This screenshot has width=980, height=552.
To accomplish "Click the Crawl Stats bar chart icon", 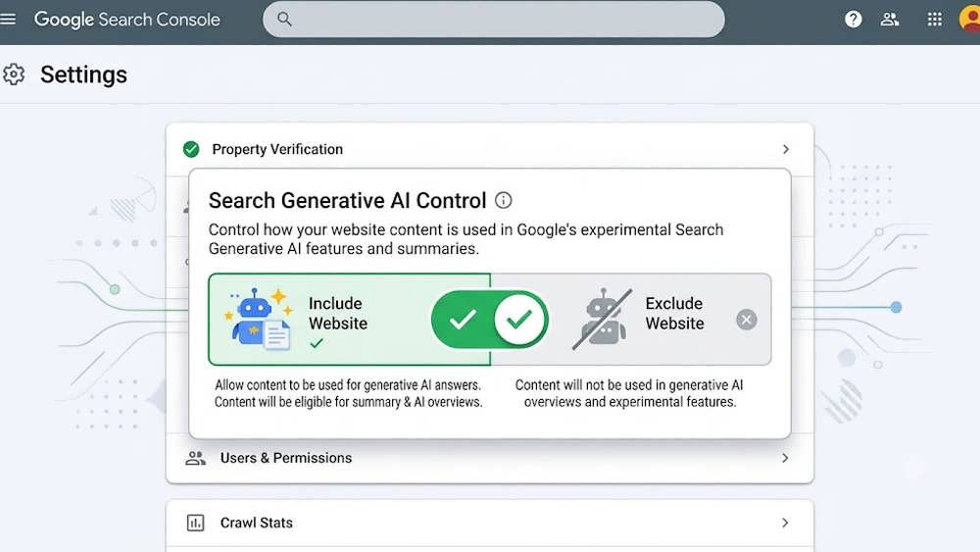I will [x=196, y=523].
